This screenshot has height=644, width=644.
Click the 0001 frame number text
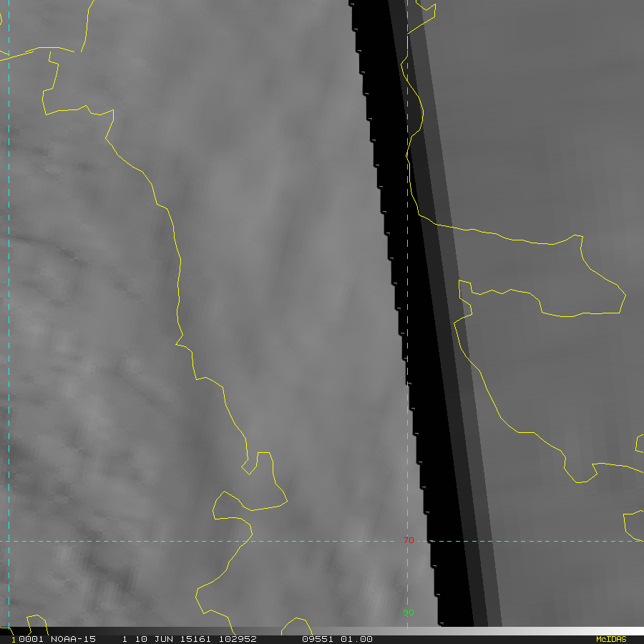coord(31,639)
